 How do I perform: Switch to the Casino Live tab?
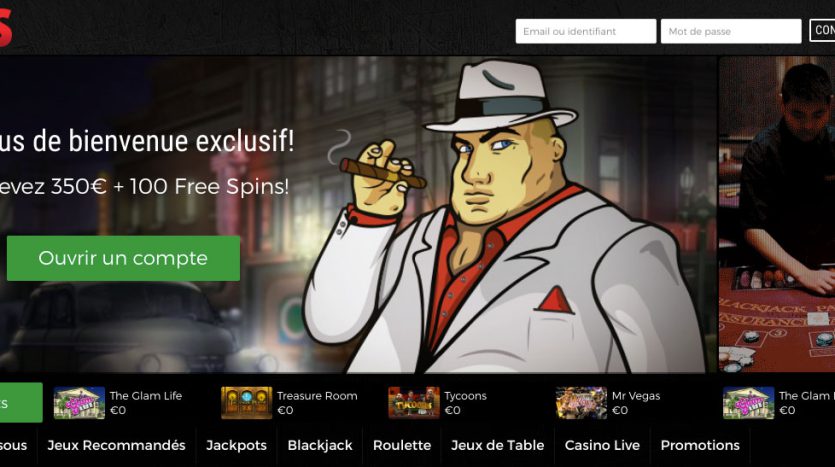coord(602,446)
